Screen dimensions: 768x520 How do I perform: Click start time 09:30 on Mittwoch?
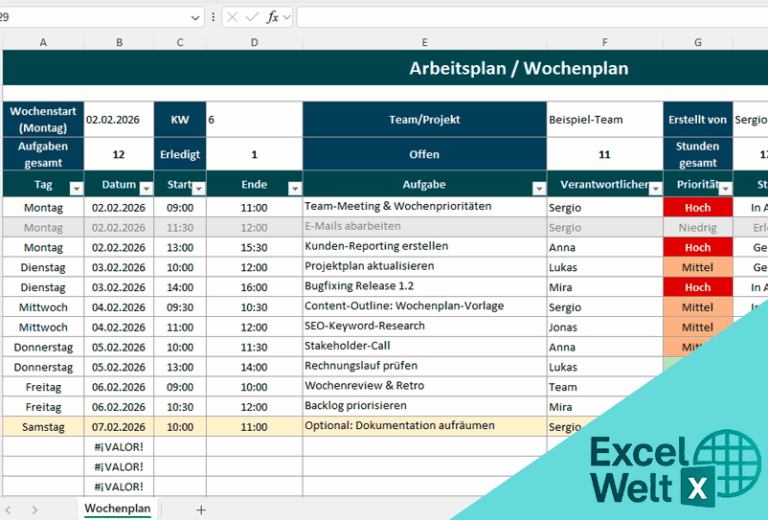pos(180,307)
